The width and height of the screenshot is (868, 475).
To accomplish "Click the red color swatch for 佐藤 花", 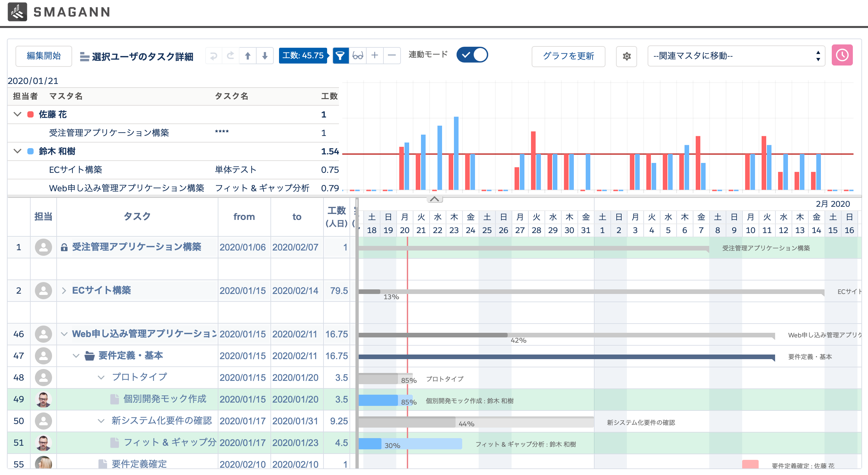I will tap(30, 115).
